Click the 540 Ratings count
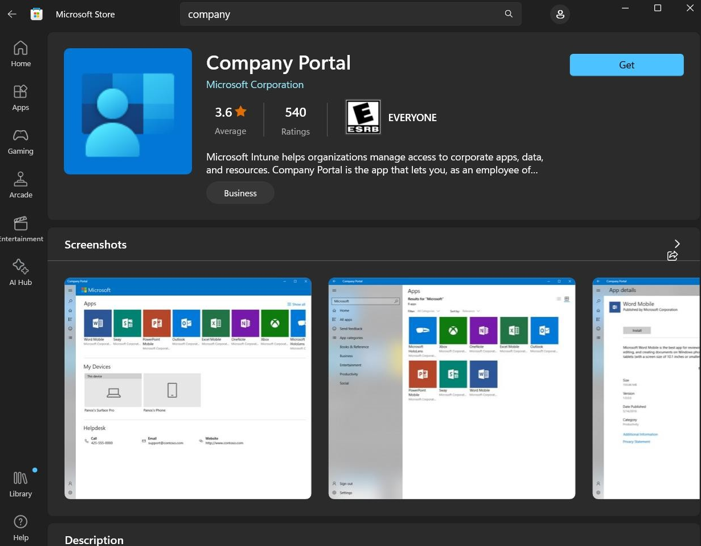The width and height of the screenshot is (701, 546). click(295, 119)
